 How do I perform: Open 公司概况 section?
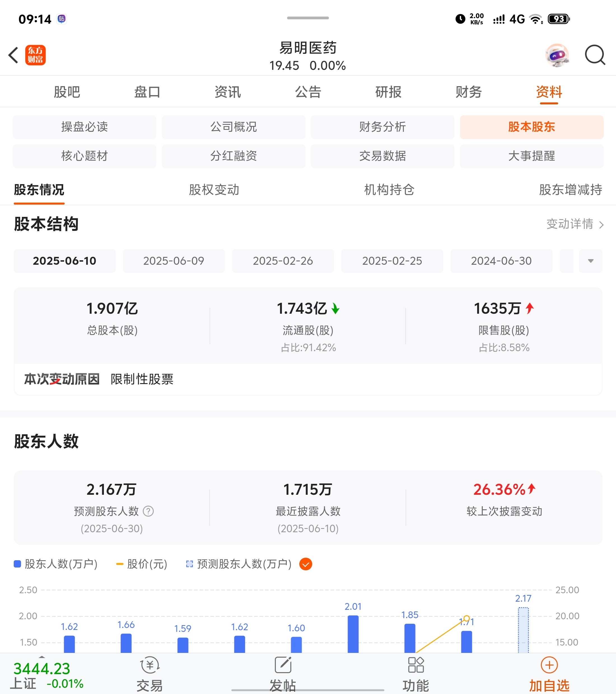click(x=234, y=127)
